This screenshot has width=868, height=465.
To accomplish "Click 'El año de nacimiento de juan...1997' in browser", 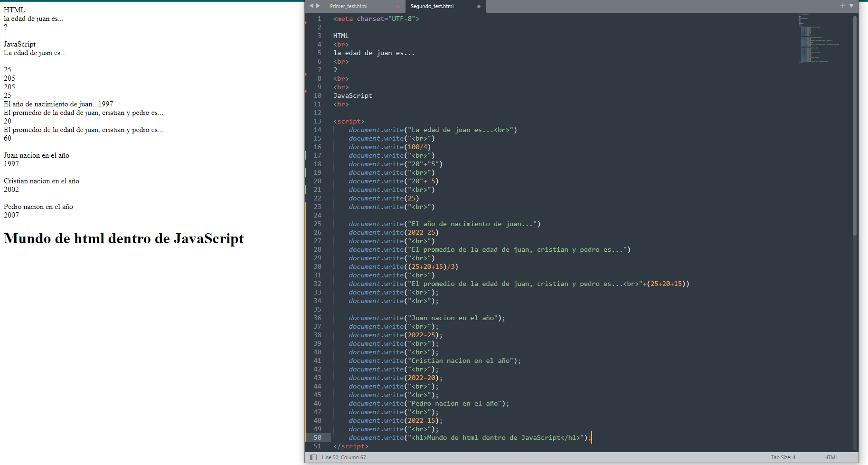I will pyautogui.click(x=58, y=104).
